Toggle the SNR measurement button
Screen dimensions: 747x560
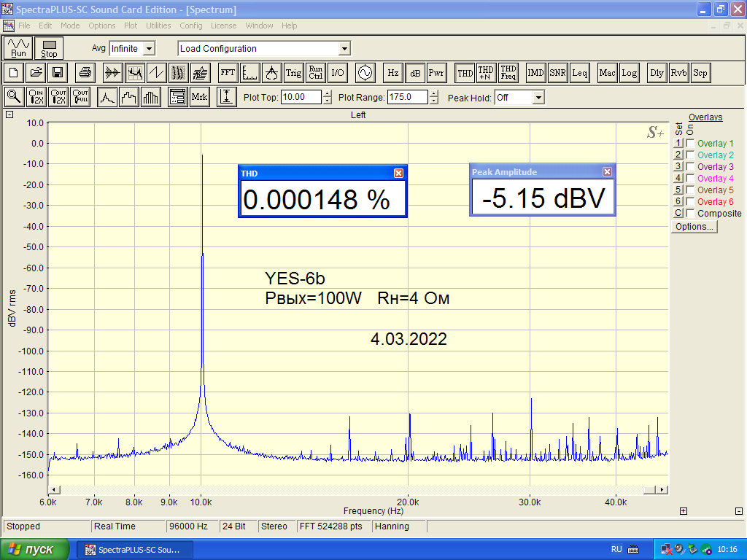558,73
